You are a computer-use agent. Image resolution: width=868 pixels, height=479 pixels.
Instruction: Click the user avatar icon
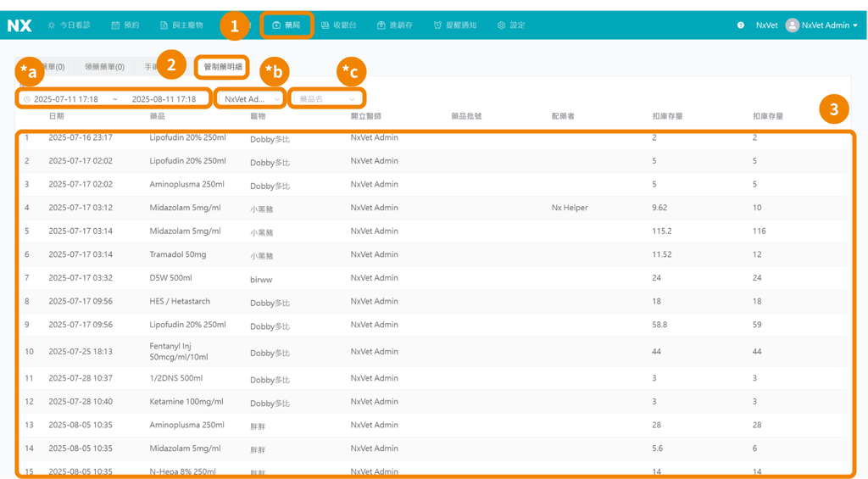click(793, 25)
